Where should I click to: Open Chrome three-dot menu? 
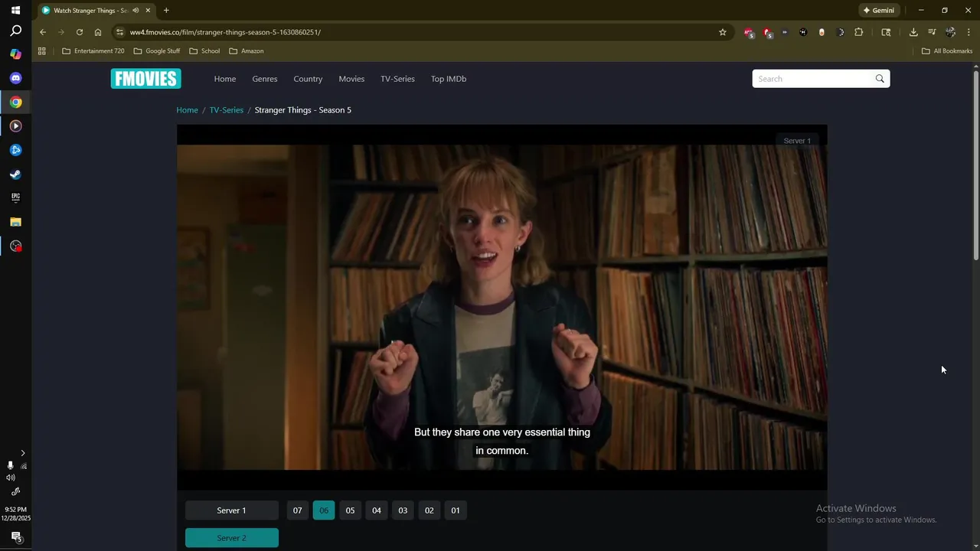(x=969, y=32)
